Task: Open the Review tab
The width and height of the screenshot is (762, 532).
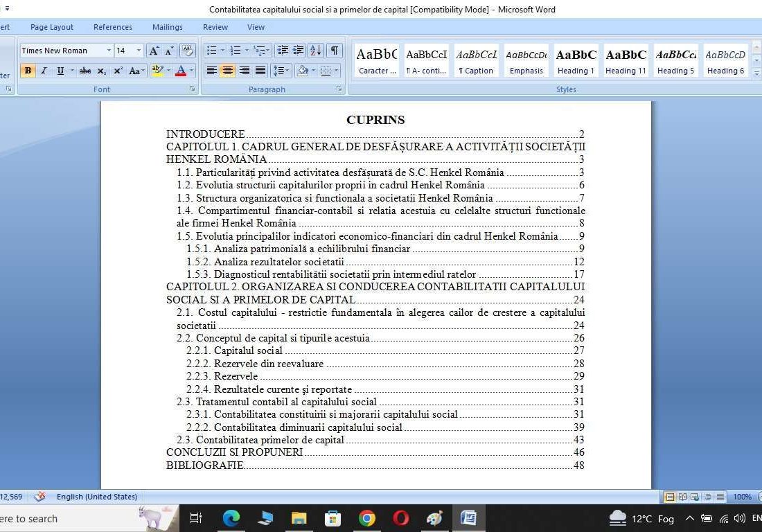Action: click(215, 27)
